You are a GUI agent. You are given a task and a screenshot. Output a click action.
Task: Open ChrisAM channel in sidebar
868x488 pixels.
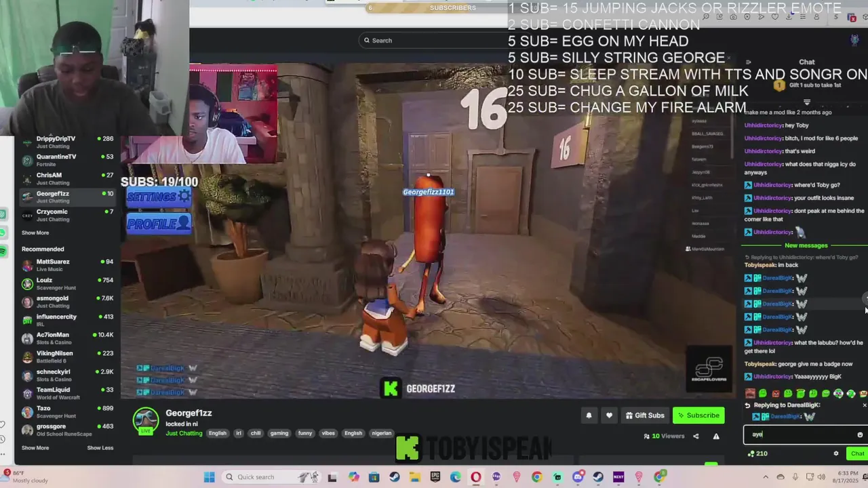pyautogui.click(x=67, y=178)
